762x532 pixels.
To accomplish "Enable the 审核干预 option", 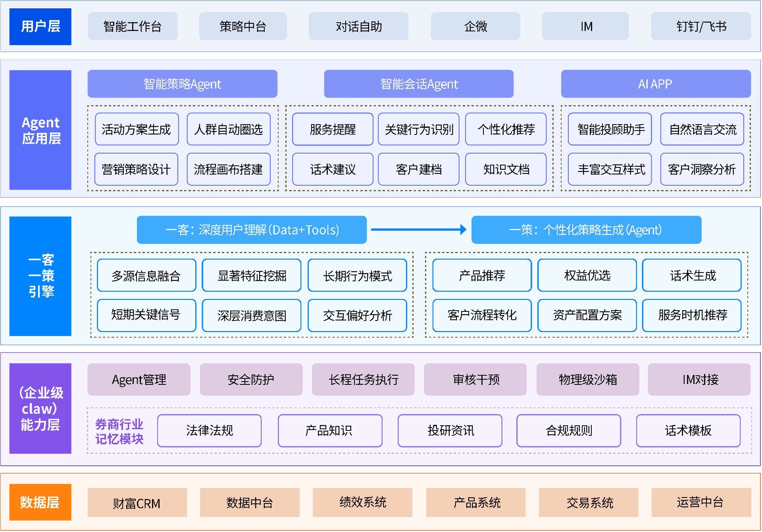I will point(475,380).
